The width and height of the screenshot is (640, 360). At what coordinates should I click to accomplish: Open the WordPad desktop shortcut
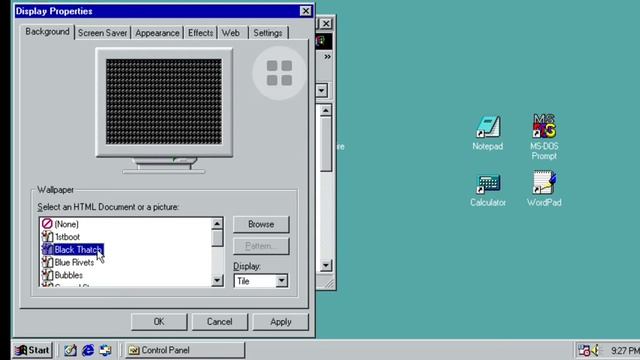pos(544,189)
